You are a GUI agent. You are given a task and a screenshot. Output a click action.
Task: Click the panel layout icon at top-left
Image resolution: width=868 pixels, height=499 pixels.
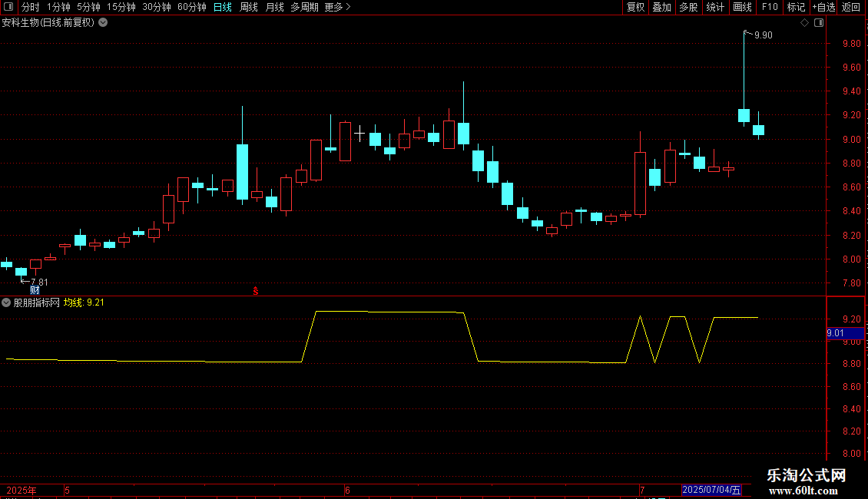point(8,7)
